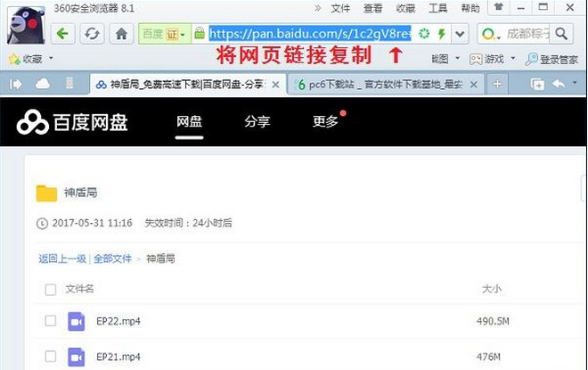The image size is (588, 370).
Task: Select the 网盘 navigation tab
Action: point(190,121)
